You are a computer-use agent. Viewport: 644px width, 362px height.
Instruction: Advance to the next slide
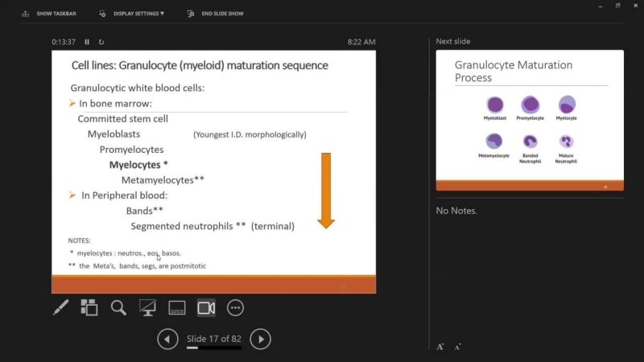click(260, 339)
